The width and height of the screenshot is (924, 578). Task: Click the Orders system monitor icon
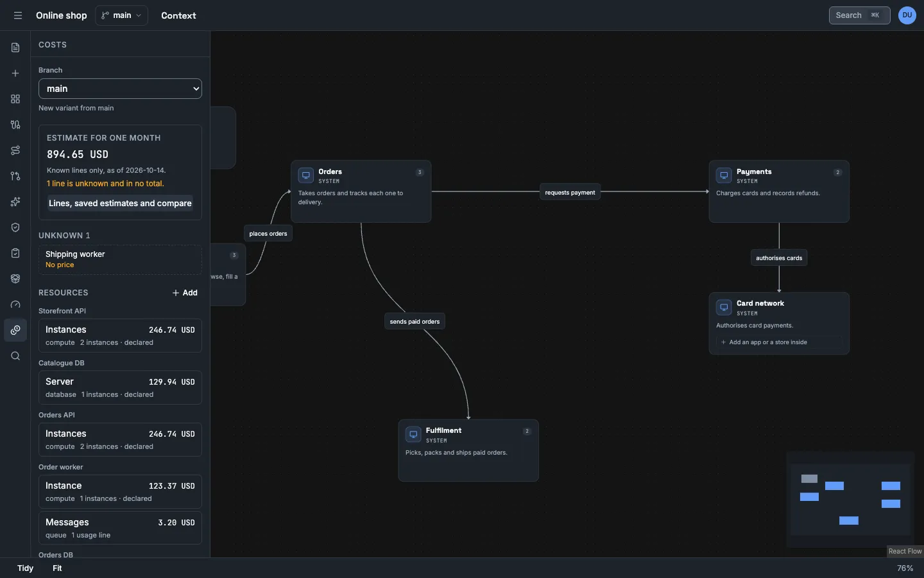pyautogui.click(x=306, y=175)
